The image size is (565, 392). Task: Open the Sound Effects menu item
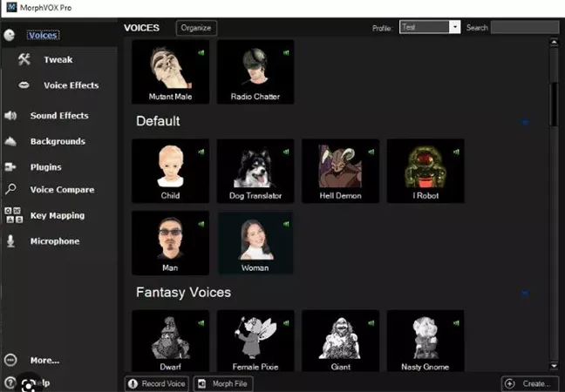59,116
